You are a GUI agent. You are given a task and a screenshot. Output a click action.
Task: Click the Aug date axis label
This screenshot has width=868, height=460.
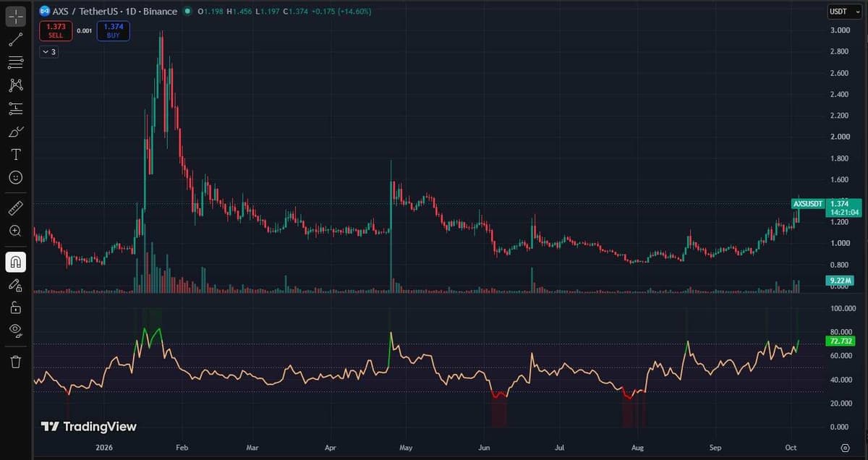tap(637, 448)
